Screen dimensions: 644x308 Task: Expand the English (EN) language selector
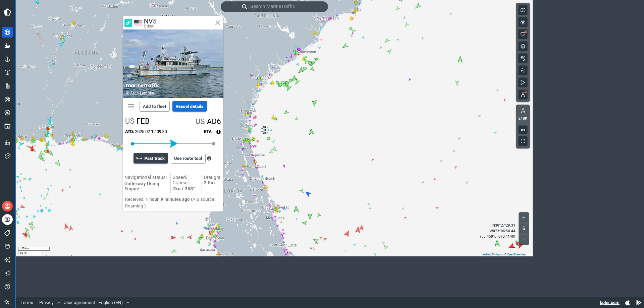tap(114, 303)
